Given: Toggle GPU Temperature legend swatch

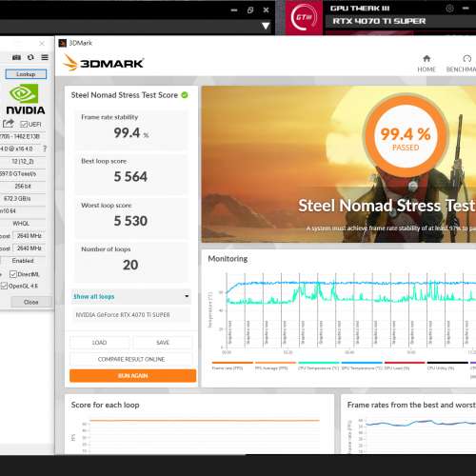Looking at the screenshot, I should pos(362,363).
